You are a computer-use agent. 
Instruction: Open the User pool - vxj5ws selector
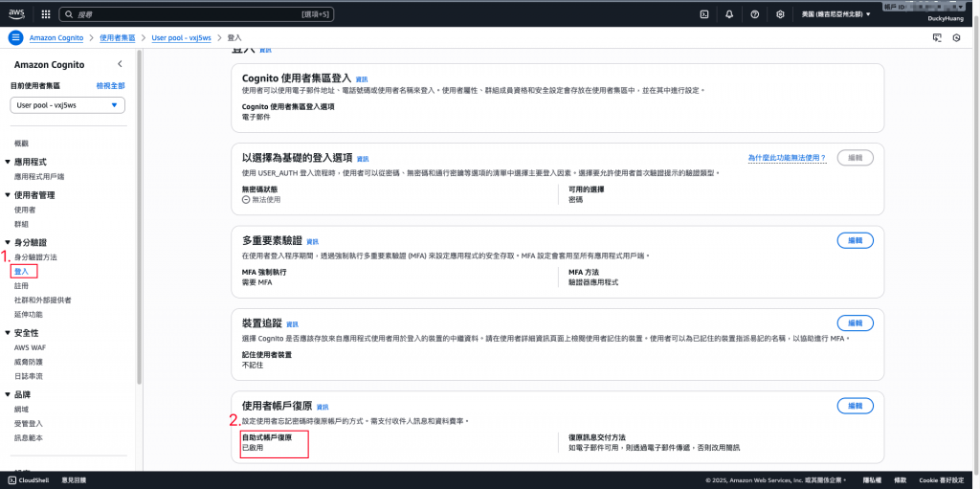(x=68, y=105)
